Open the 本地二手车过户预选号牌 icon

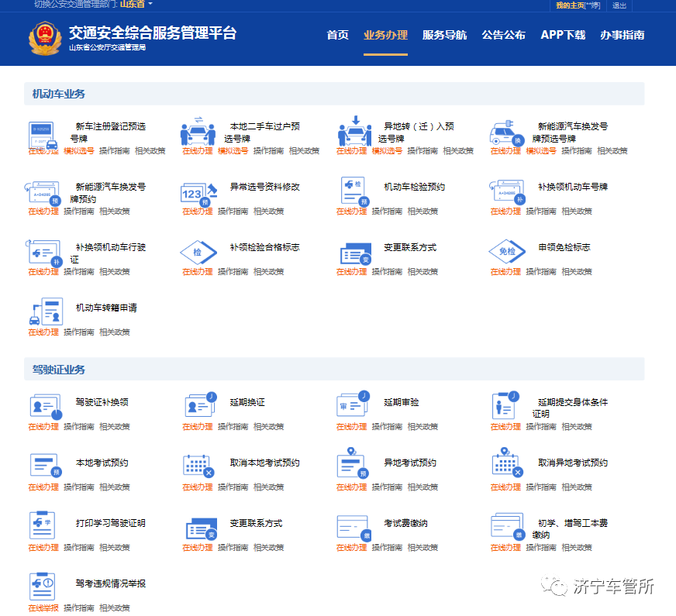pos(198,132)
